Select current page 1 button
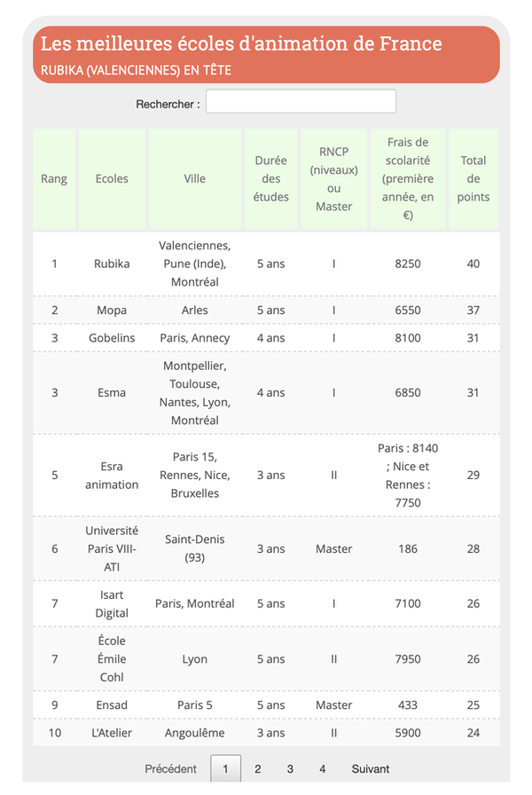Screen dimensions: 532x795 coord(225,768)
